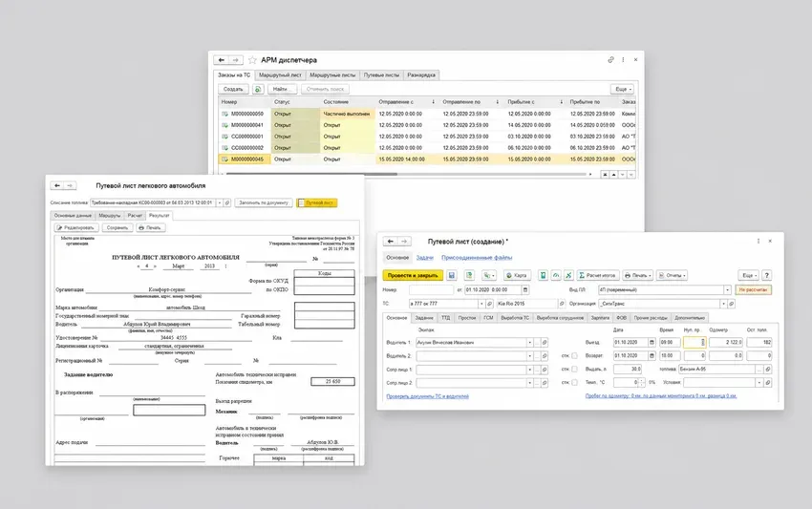Click the horizontal scrollbar under orders table
Image resolution: width=812 pixels, height=509 pixels.
[x=406, y=175]
